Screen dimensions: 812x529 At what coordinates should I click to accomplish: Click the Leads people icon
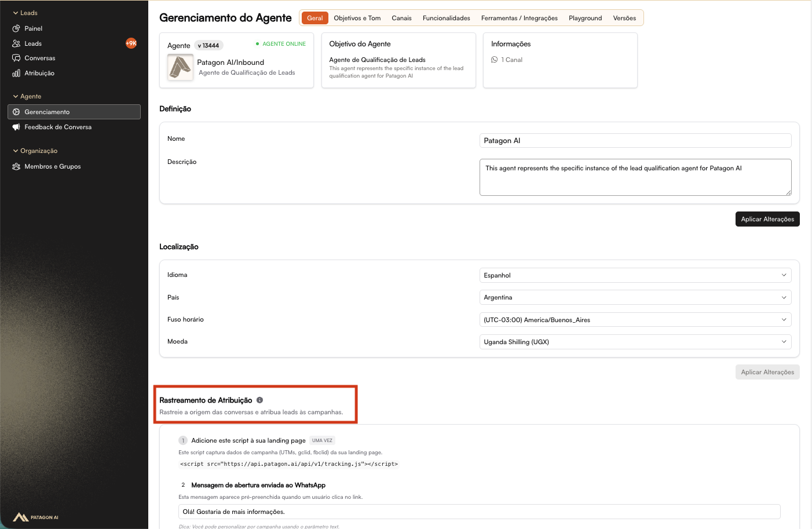[16, 43]
